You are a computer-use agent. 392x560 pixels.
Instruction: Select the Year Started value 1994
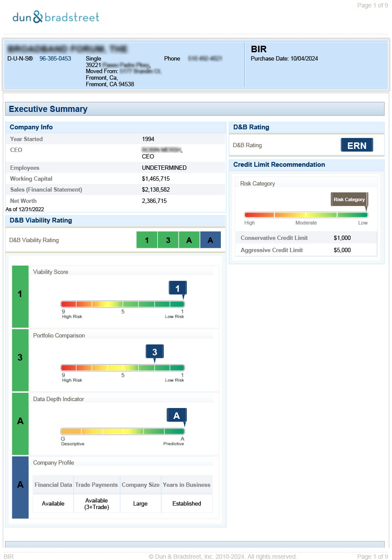click(x=148, y=139)
